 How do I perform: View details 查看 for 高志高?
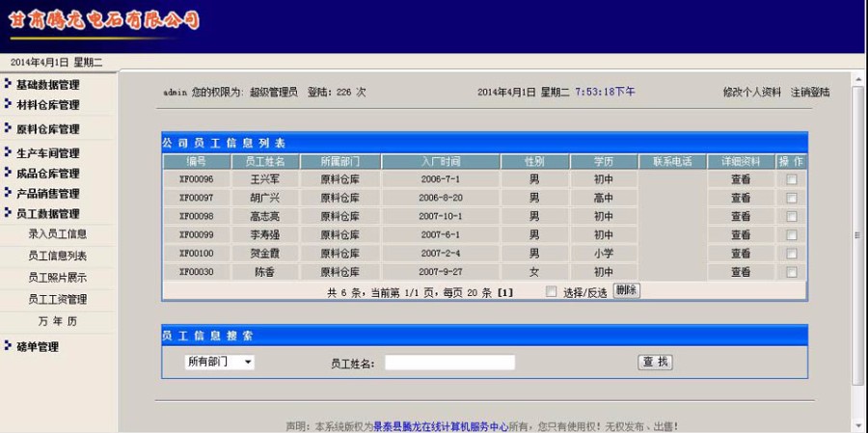pos(740,216)
